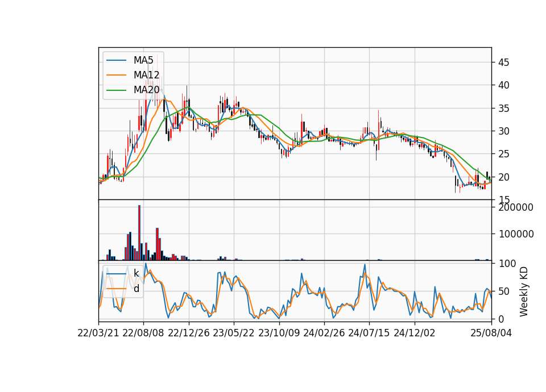Viewport: 546px width, 392px height.
Task: Click the k legend label in KD panel
Action: tap(136, 273)
